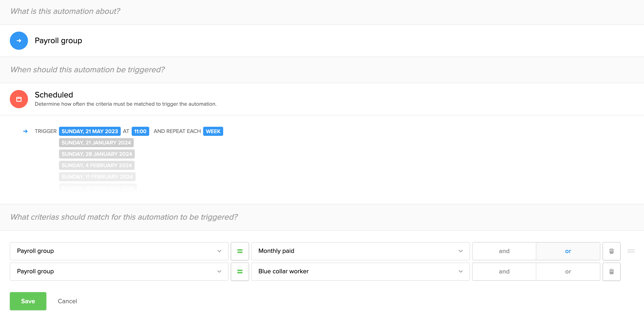Screen dimensions: 644x315
Task: Save the automation
Action: click(x=28, y=301)
